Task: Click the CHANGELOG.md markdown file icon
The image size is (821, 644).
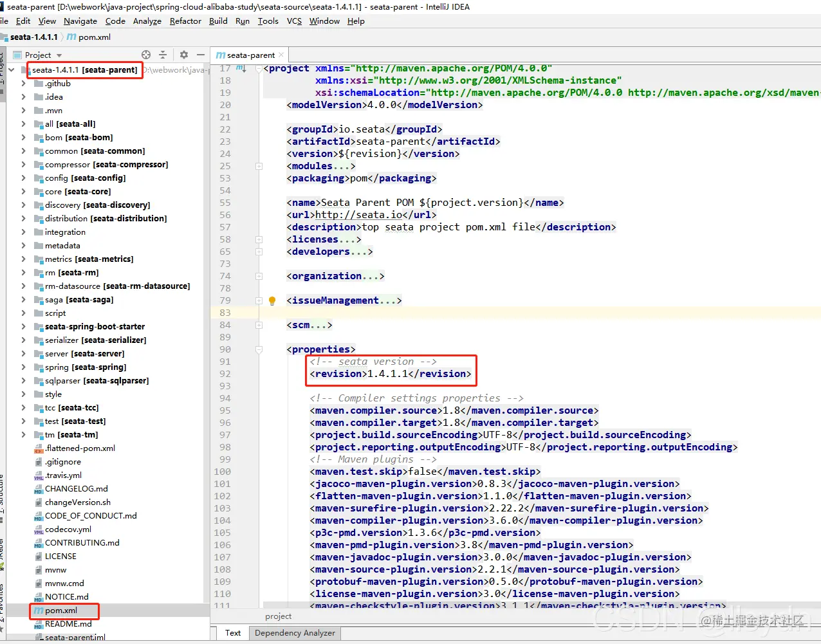Action: 39,489
